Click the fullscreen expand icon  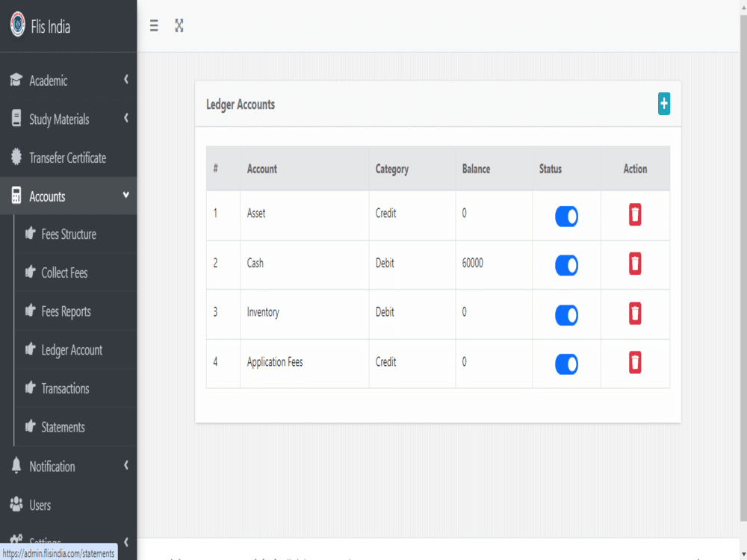click(x=179, y=25)
